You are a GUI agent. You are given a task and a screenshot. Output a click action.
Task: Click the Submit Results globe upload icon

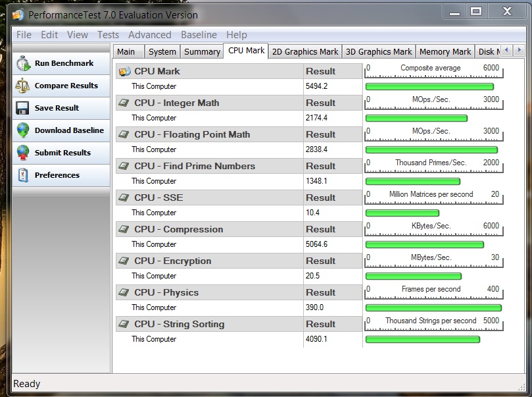[x=23, y=153]
